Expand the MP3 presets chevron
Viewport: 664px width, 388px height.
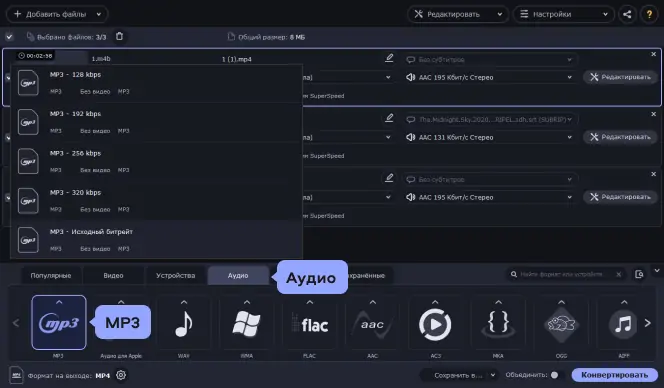coord(59,302)
